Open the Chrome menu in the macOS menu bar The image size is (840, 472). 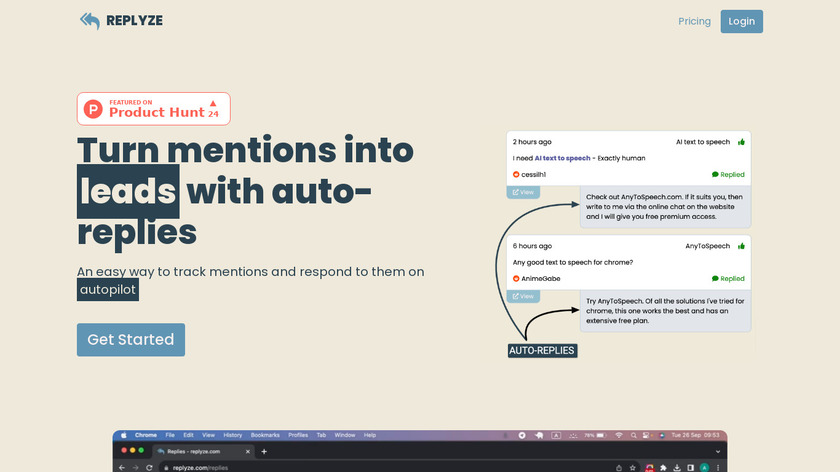[x=146, y=435]
